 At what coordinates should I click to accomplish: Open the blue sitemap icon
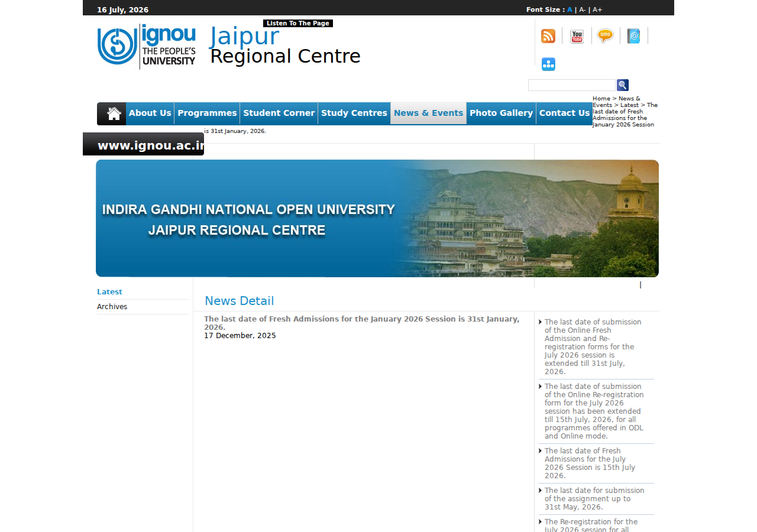(548, 64)
